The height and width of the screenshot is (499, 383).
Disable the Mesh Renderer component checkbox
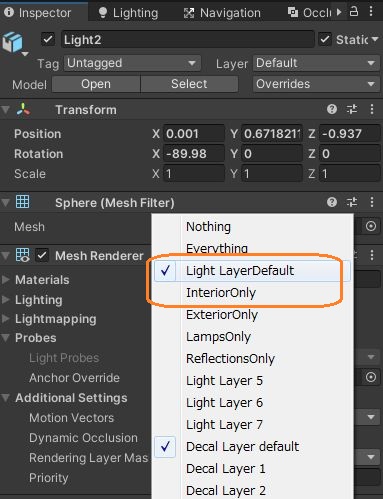tap(42, 256)
